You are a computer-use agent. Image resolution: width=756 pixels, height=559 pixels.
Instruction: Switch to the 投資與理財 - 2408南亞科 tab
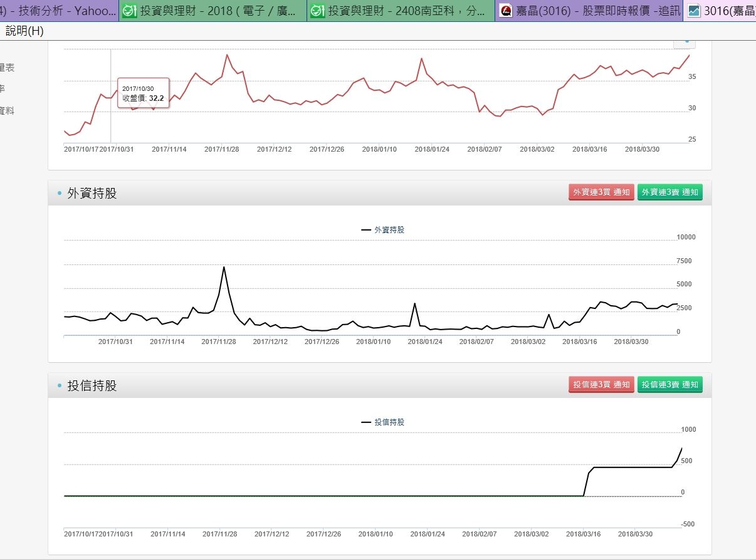[x=401, y=11]
